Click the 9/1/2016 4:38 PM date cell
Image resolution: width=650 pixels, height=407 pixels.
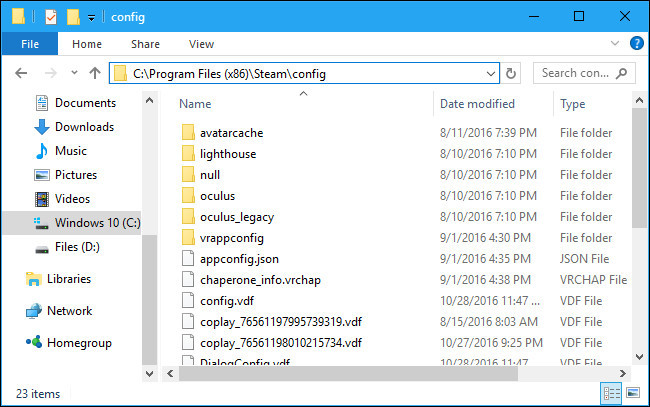[x=485, y=280]
